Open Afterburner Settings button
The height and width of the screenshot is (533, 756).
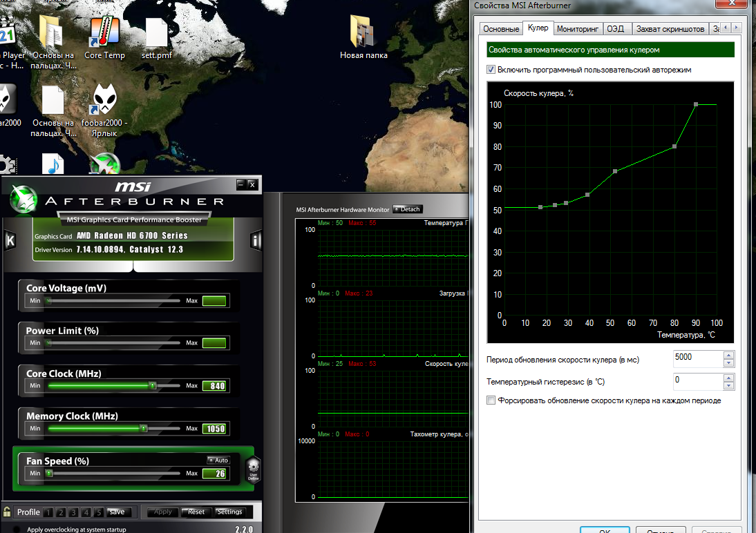[x=229, y=512]
